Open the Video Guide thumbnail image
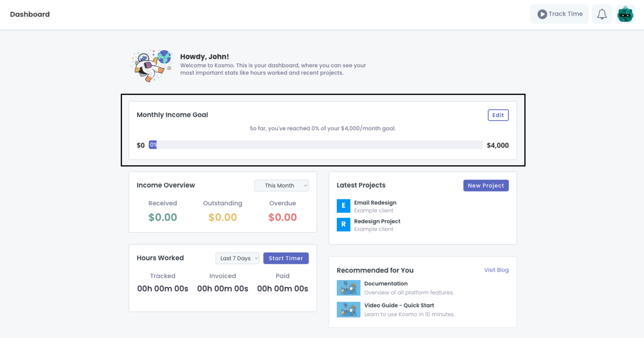The image size is (644, 338). (x=348, y=309)
